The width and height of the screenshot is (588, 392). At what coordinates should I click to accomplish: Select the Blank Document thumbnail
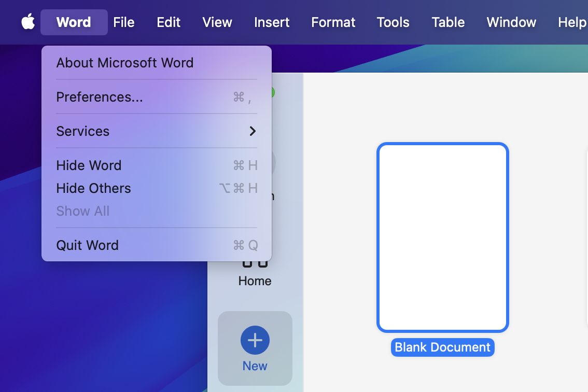(x=442, y=237)
